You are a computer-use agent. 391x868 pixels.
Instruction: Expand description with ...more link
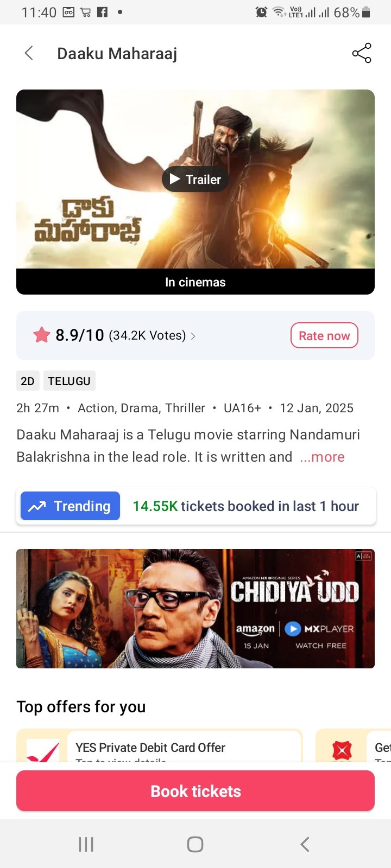[322, 457]
